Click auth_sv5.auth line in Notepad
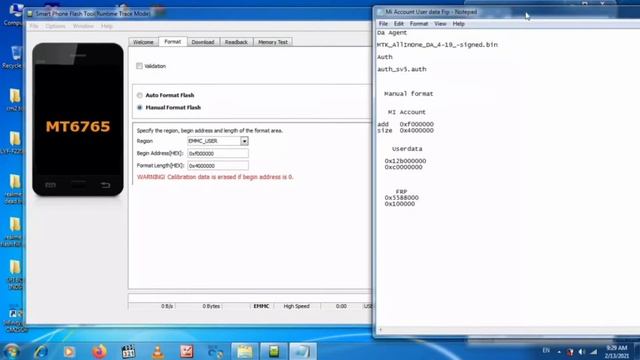 coord(402,69)
